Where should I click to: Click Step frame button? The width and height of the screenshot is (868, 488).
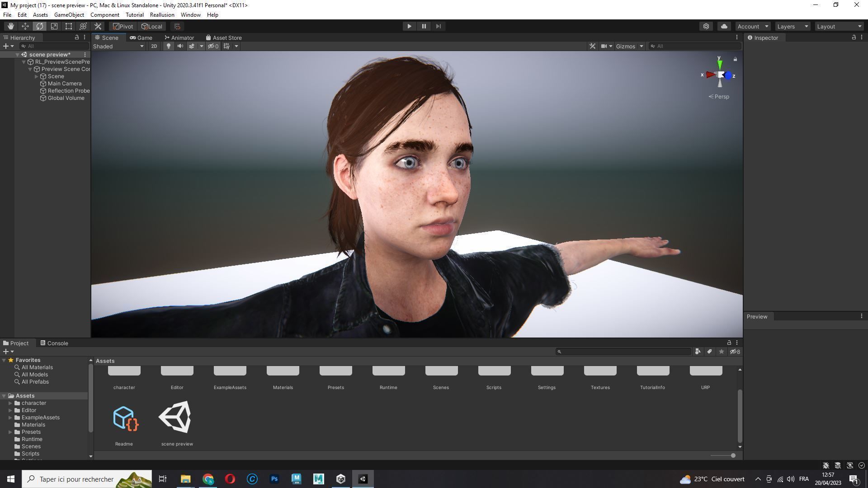click(438, 26)
